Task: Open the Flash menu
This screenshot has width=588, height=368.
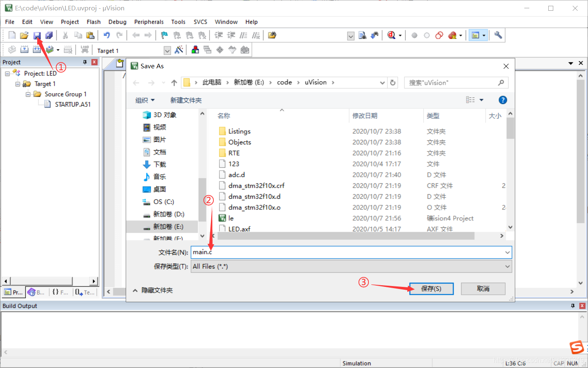Action: 93,22
